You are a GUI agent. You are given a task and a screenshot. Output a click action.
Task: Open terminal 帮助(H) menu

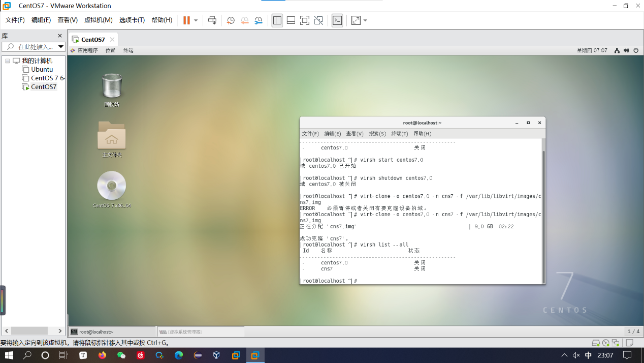pos(422,134)
